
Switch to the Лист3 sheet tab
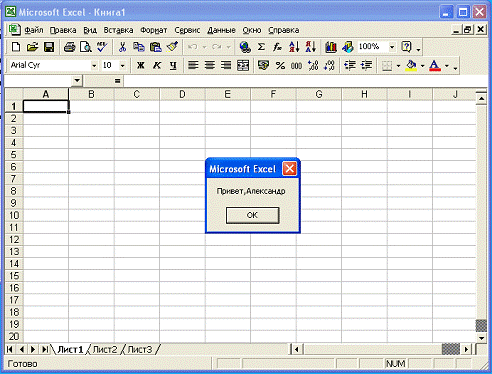[140, 349]
